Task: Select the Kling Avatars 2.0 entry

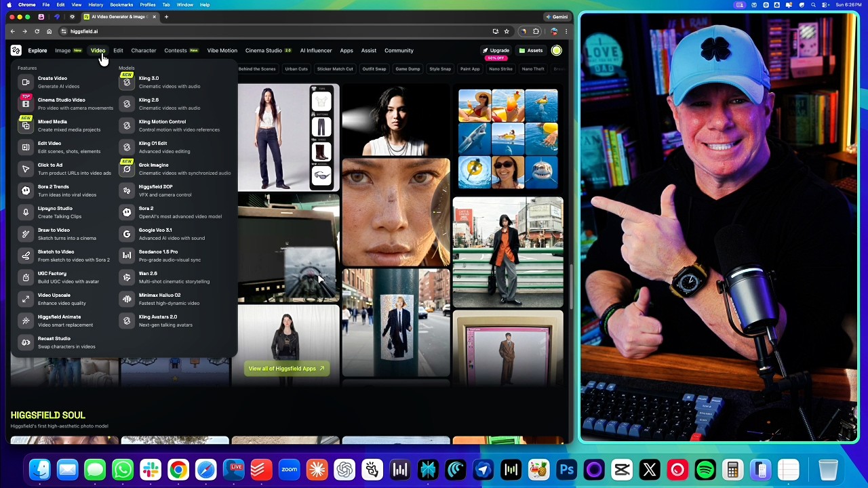Action: [177, 321]
